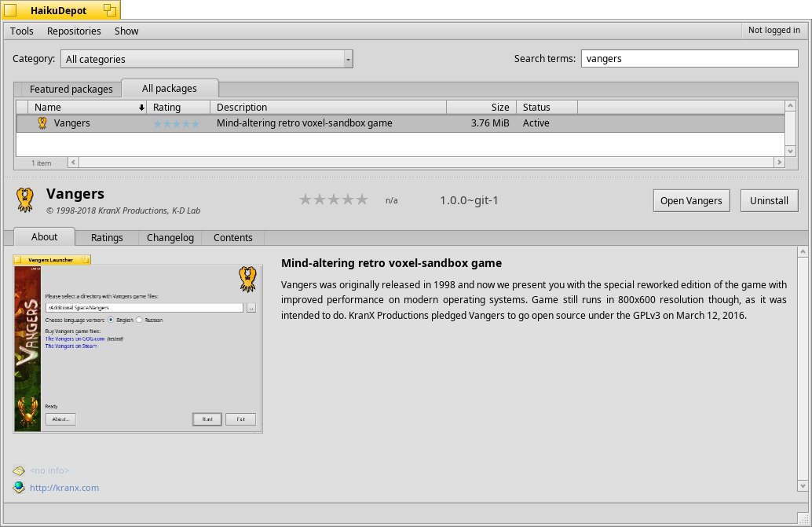The image size is (812, 527).
Task: Click the 3.76 MiB size cell
Action: tap(490, 123)
